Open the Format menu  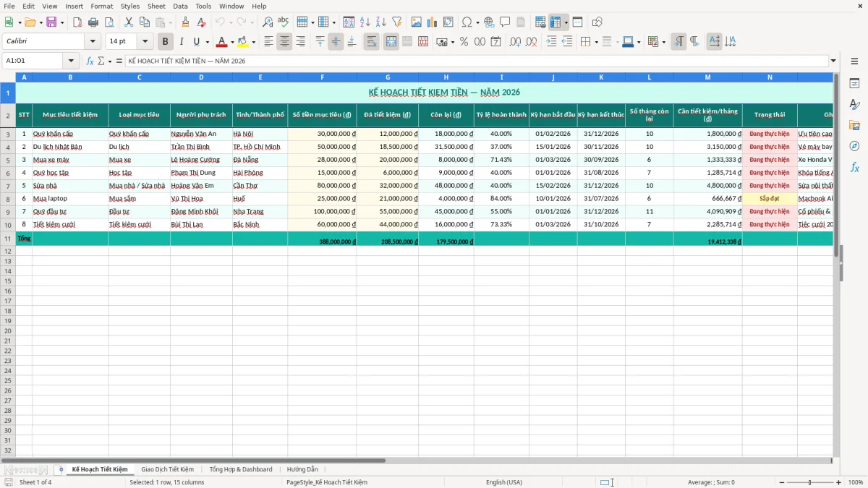[x=102, y=6]
